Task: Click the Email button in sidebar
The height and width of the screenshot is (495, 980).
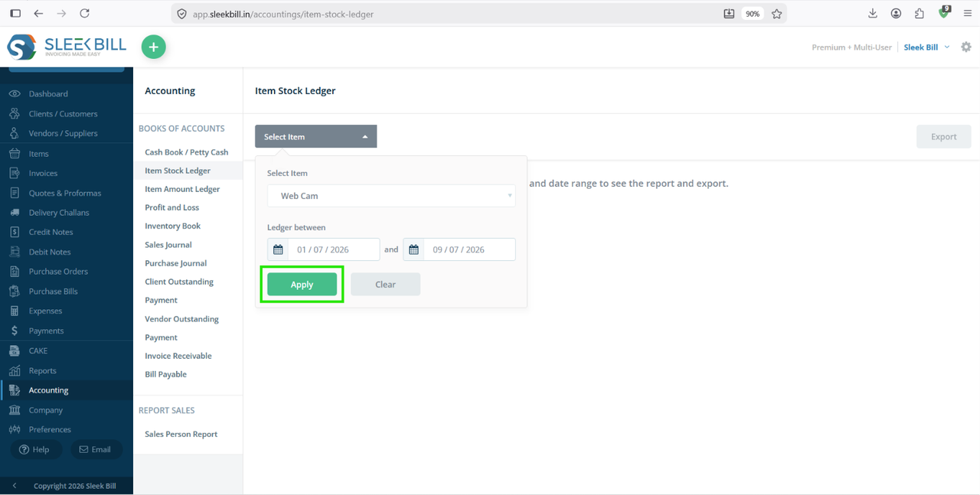Action: [x=96, y=449]
